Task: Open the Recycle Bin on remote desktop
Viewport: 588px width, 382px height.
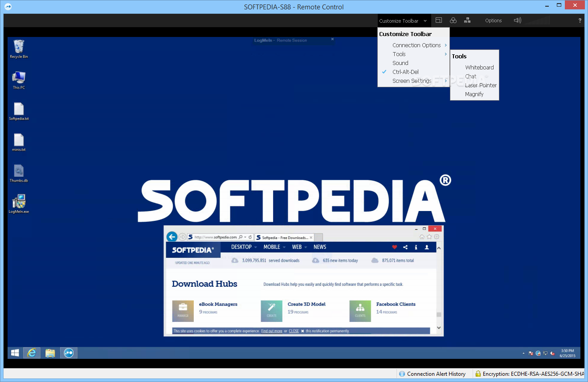Action: (x=19, y=49)
